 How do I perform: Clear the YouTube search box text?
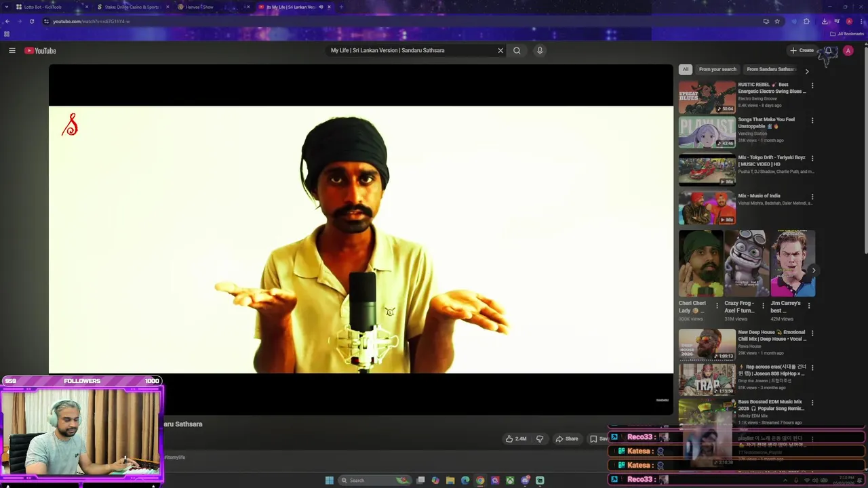(x=500, y=50)
